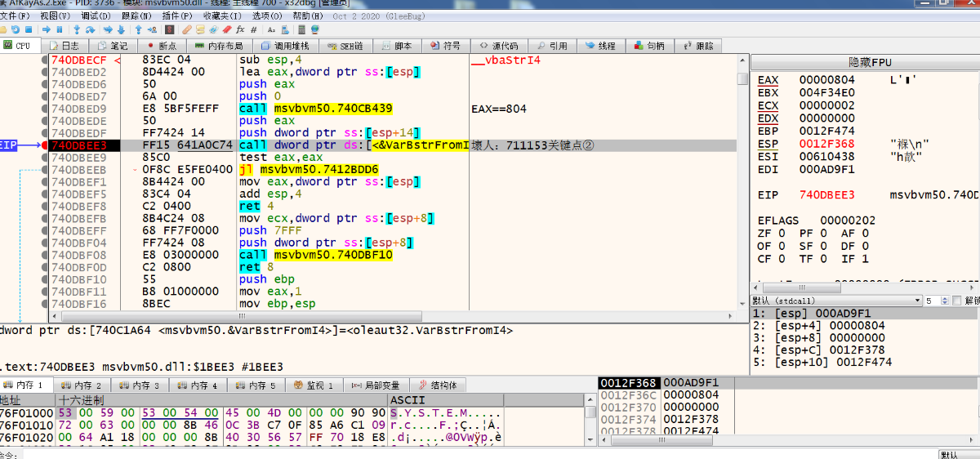Open the Bookmarks red icon
This screenshot has width=980, height=459.
click(226, 29)
